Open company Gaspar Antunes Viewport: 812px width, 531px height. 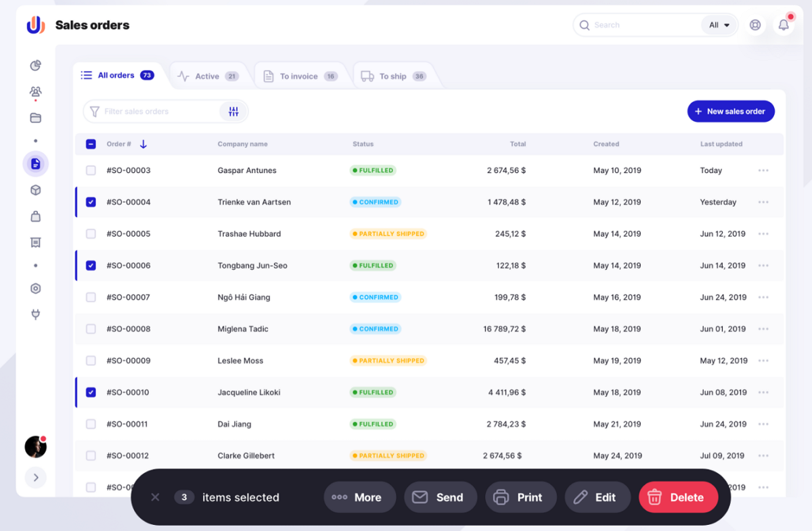pyautogui.click(x=247, y=170)
